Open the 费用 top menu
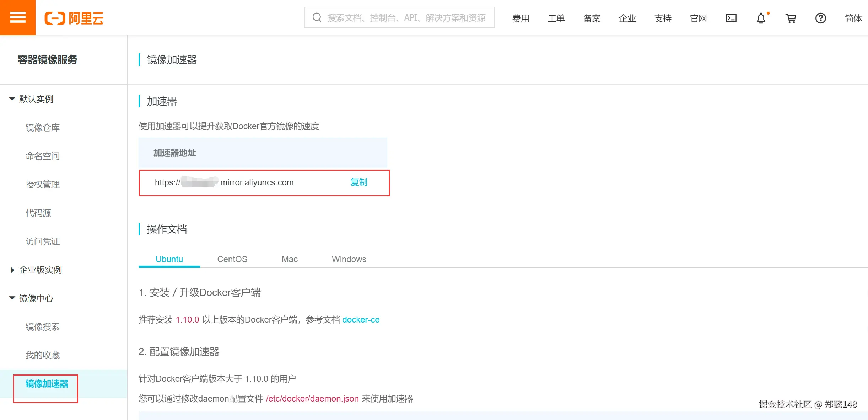The width and height of the screenshot is (868, 420). pos(521,18)
